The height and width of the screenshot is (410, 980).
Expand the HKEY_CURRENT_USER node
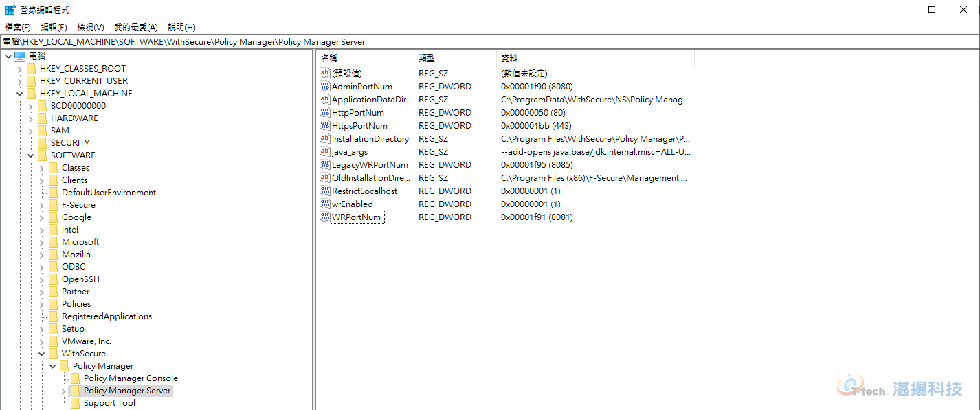tap(19, 81)
